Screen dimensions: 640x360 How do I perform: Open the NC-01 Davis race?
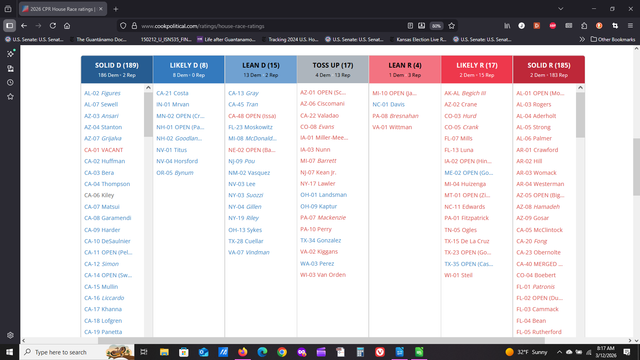389,104
